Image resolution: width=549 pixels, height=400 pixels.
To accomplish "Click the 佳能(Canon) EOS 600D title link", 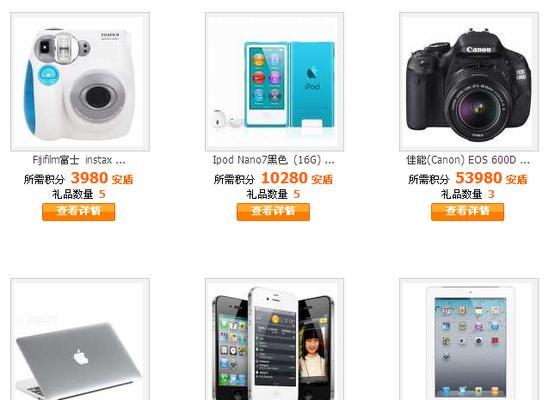I will point(468,160).
